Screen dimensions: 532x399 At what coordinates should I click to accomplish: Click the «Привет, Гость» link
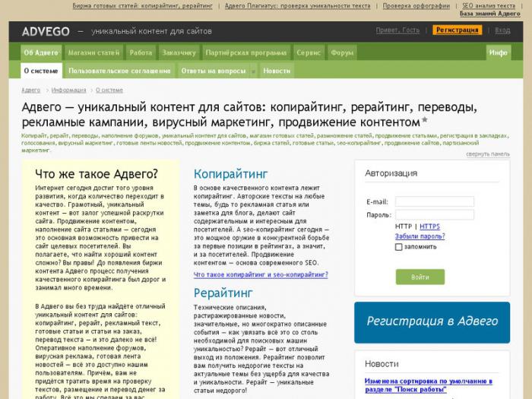pyautogui.click(x=397, y=30)
